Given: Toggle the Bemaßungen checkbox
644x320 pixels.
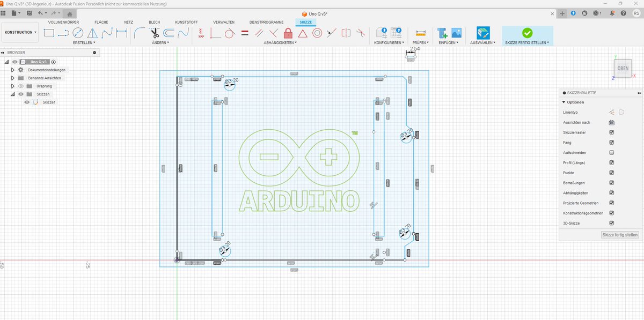Looking at the screenshot, I should coord(612,183).
